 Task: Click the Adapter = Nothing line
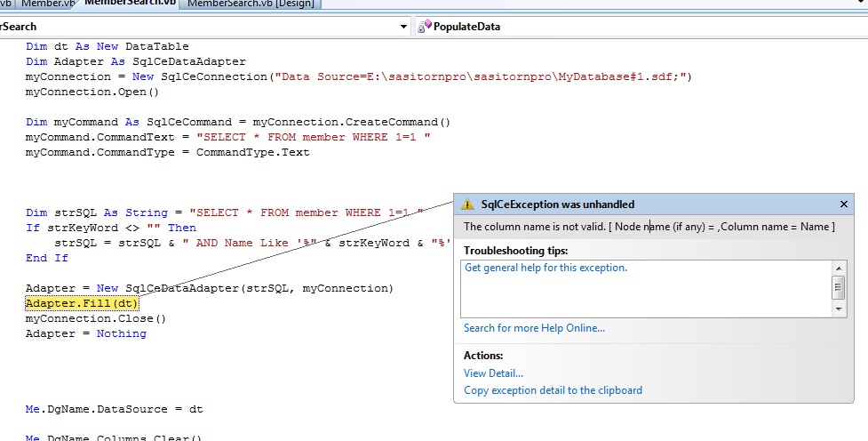tap(86, 333)
